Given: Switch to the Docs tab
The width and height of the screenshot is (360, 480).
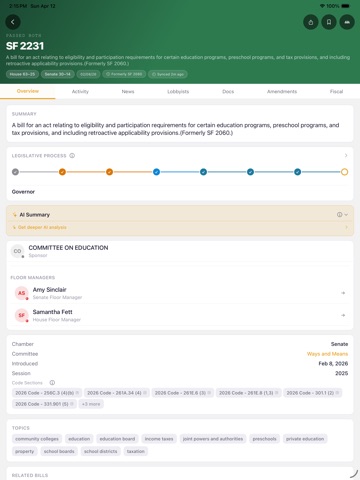Looking at the screenshot, I should tap(228, 91).
